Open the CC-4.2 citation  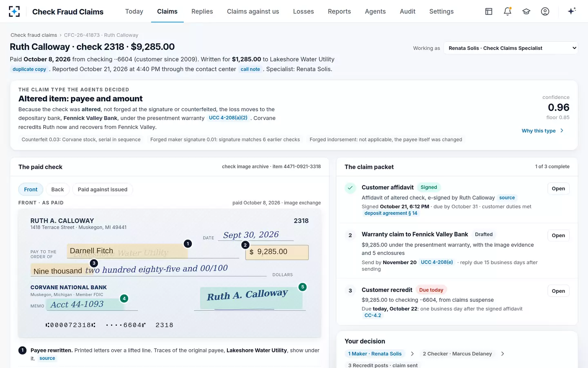pyautogui.click(x=373, y=316)
